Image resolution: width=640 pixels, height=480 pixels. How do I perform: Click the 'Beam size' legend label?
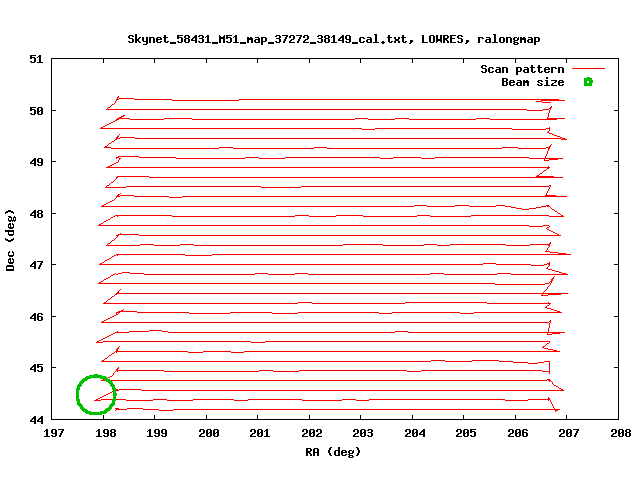coord(533,82)
